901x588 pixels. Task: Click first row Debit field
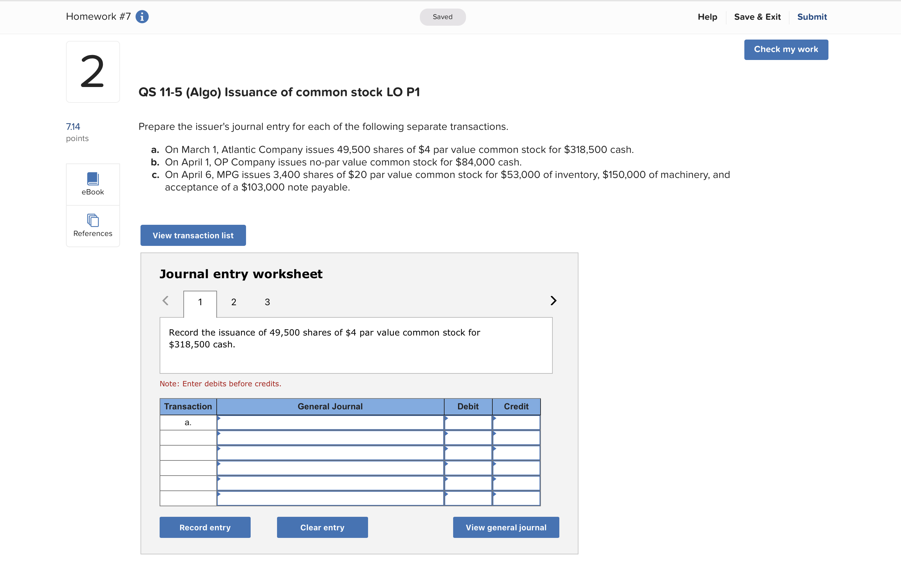(x=468, y=423)
